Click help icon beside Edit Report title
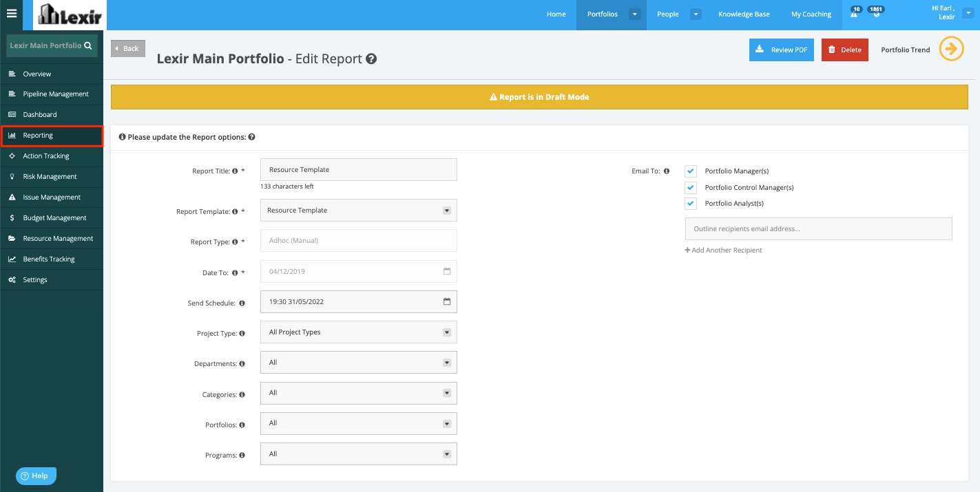Image resolution: width=980 pixels, height=492 pixels. click(x=371, y=59)
